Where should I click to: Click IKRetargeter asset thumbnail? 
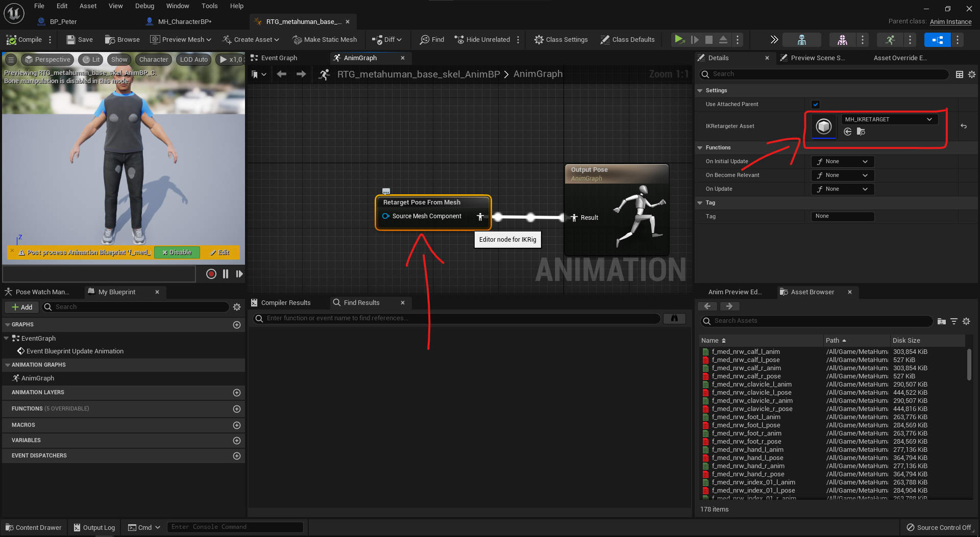pyautogui.click(x=823, y=126)
